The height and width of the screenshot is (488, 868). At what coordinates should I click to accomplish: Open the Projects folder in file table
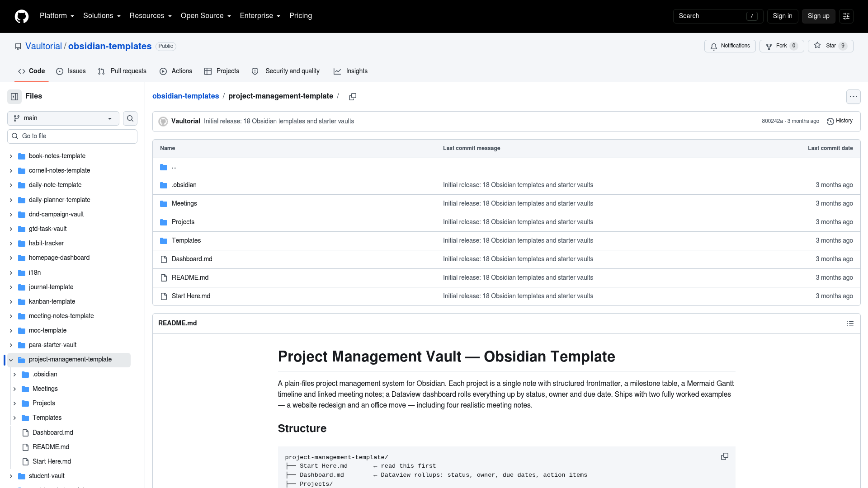coord(183,222)
